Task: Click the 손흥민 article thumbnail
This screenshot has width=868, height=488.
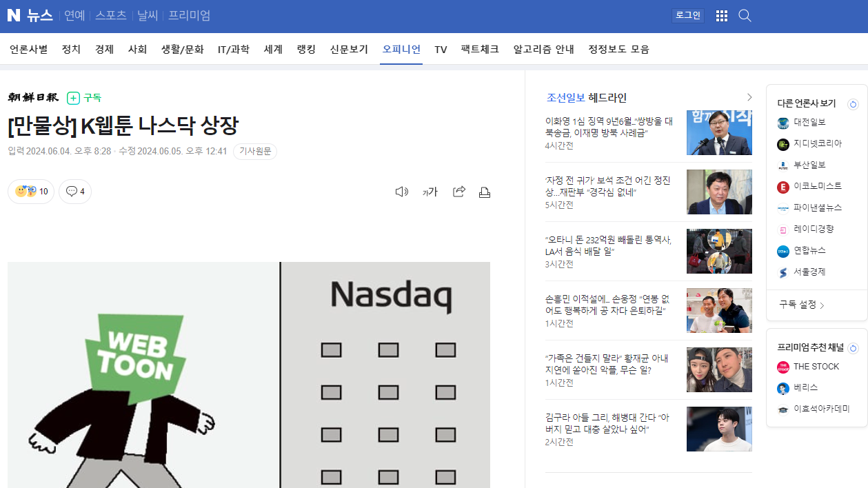Action: pyautogui.click(x=719, y=310)
